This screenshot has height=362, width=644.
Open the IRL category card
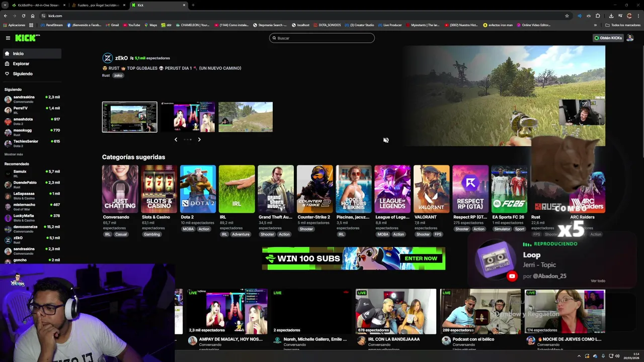pyautogui.click(x=237, y=189)
